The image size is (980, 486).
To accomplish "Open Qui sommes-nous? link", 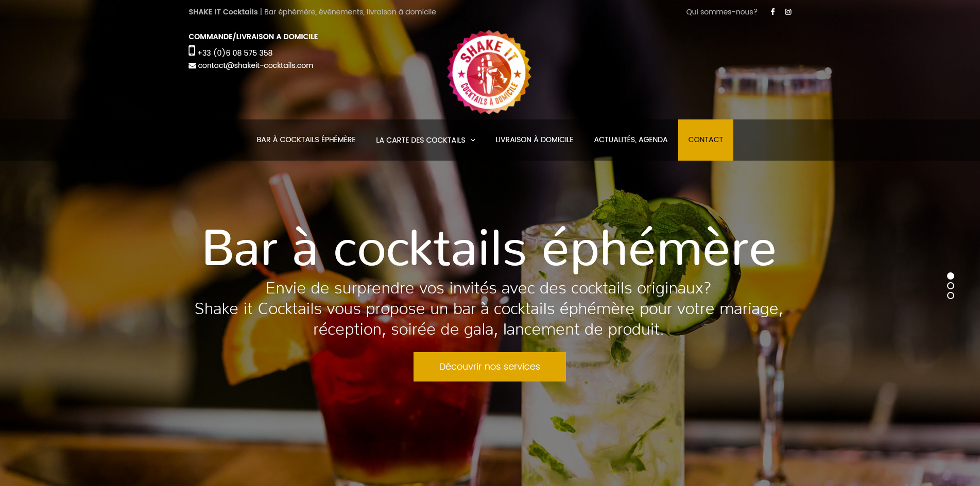I will pos(721,12).
